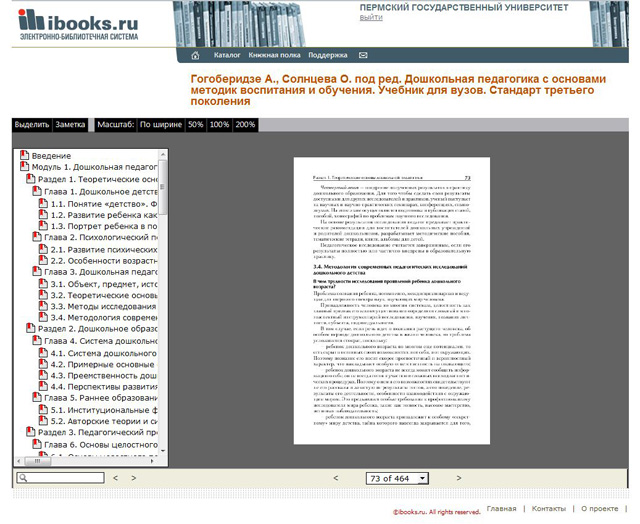The height and width of the screenshot is (524, 640).
Task: Set zoom to 100%
Action: (x=219, y=124)
